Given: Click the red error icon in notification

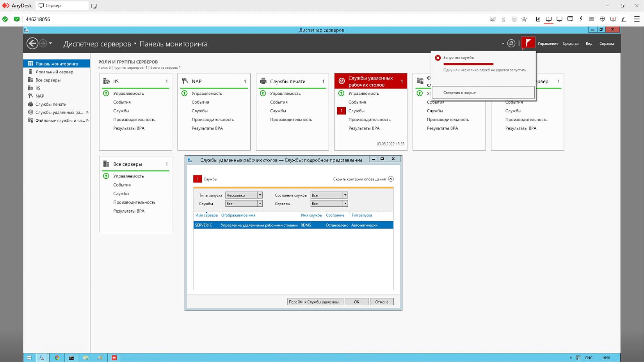Looking at the screenshot, I should [438, 58].
